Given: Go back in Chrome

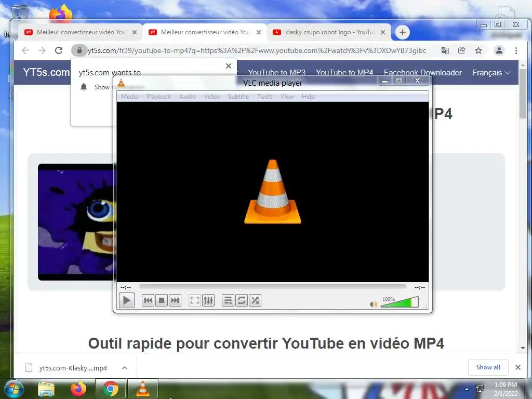Looking at the screenshot, I should 25,50.
